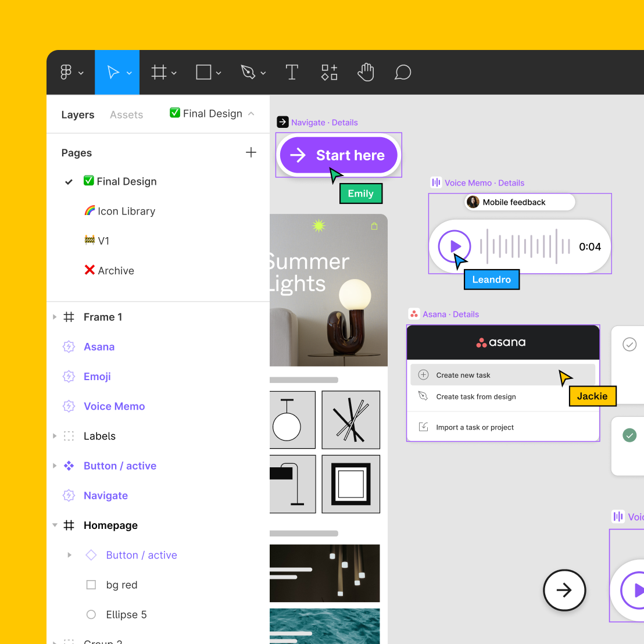
Task: Open the Details link next to Asana
Action: click(x=466, y=314)
